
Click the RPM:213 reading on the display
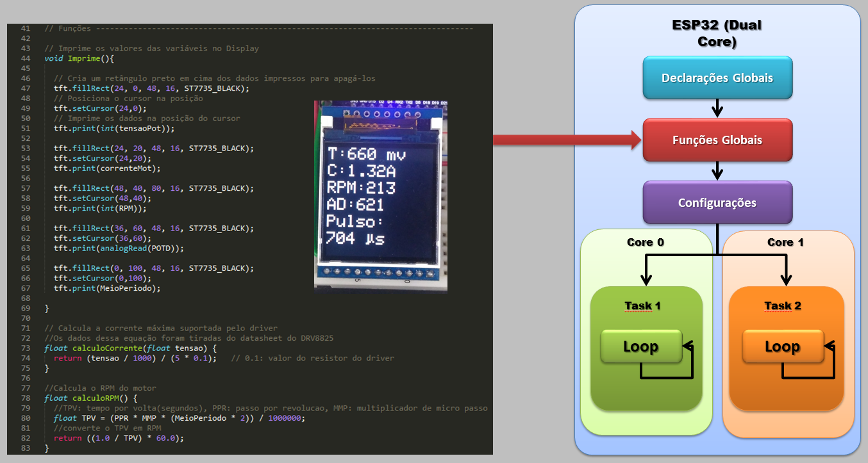point(361,188)
